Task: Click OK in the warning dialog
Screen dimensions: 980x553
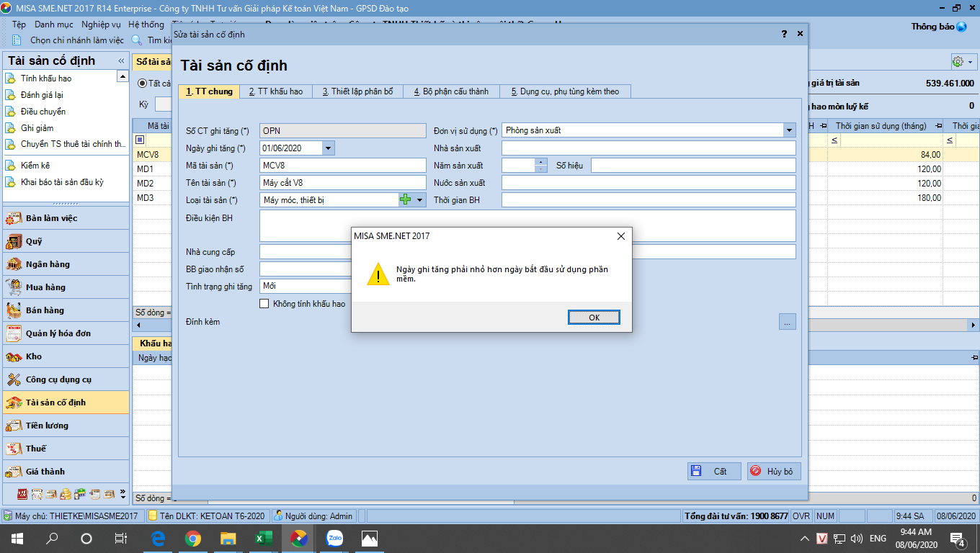Action: pos(593,317)
